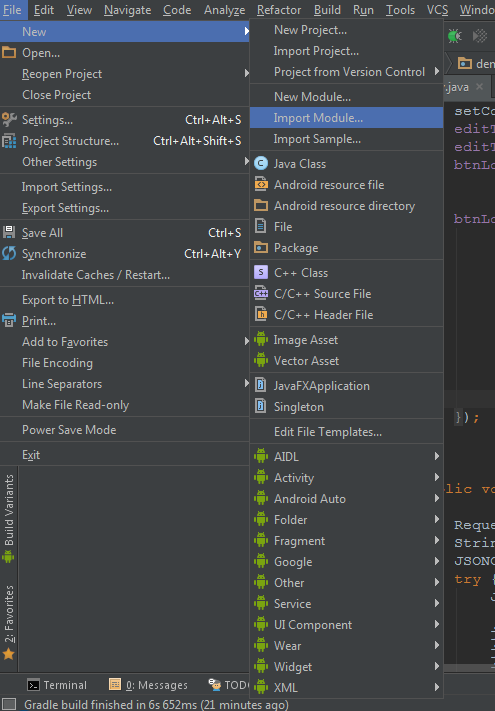This screenshot has height=711, width=495.
Task: Click the Favorites star icon
Action: (x=9, y=654)
